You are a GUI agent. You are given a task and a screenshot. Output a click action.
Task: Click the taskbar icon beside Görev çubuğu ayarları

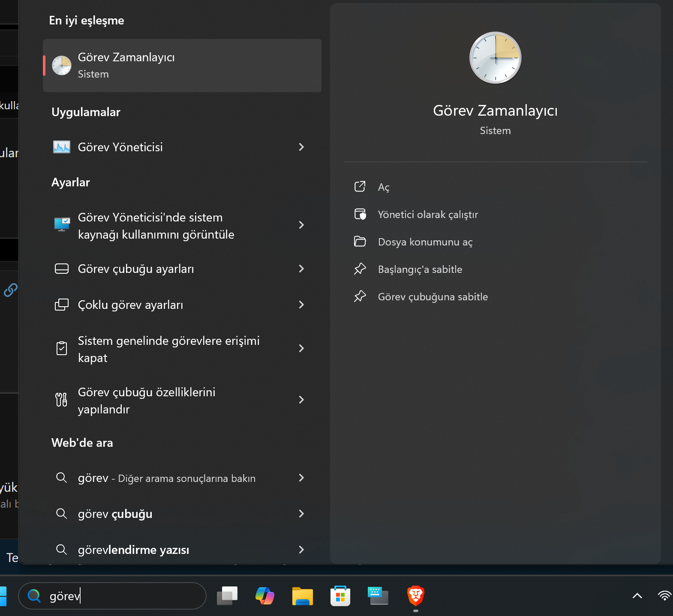tap(62, 269)
